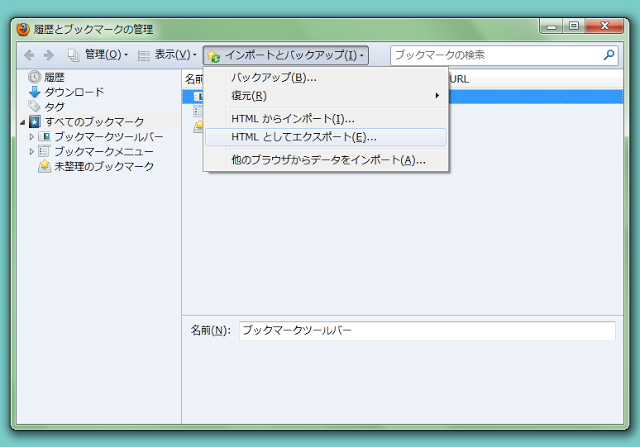The image size is (640, 447).
Task: Select ブックマークツールバー in the tree
Action: tap(109, 136)
